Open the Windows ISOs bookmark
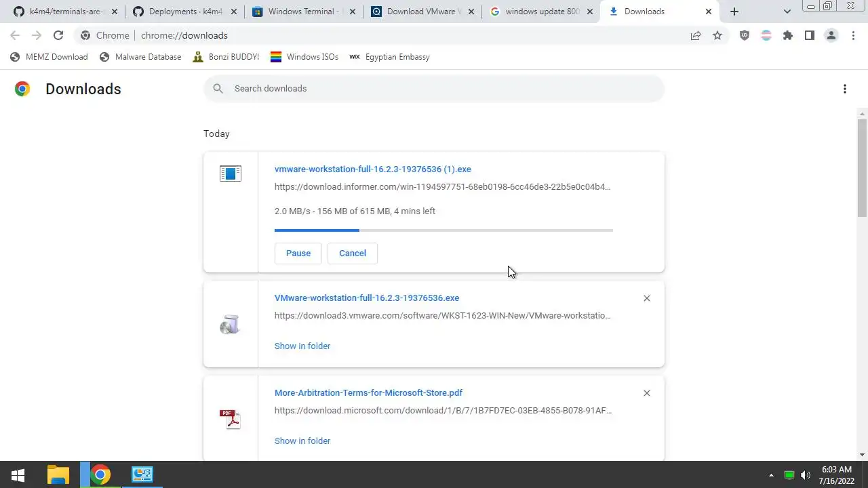Viewport: 868px width, 488px height. click(304, 57)
